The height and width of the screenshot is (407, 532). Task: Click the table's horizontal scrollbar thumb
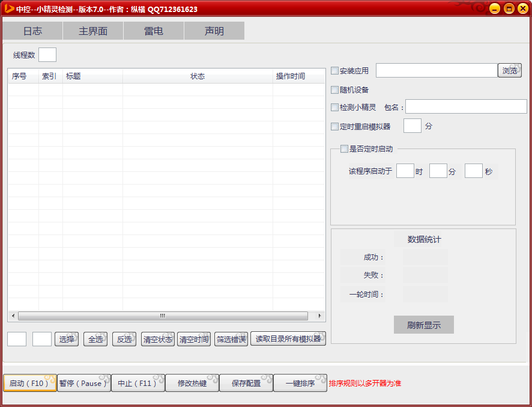pyautogui.click(x=163, y=316)
